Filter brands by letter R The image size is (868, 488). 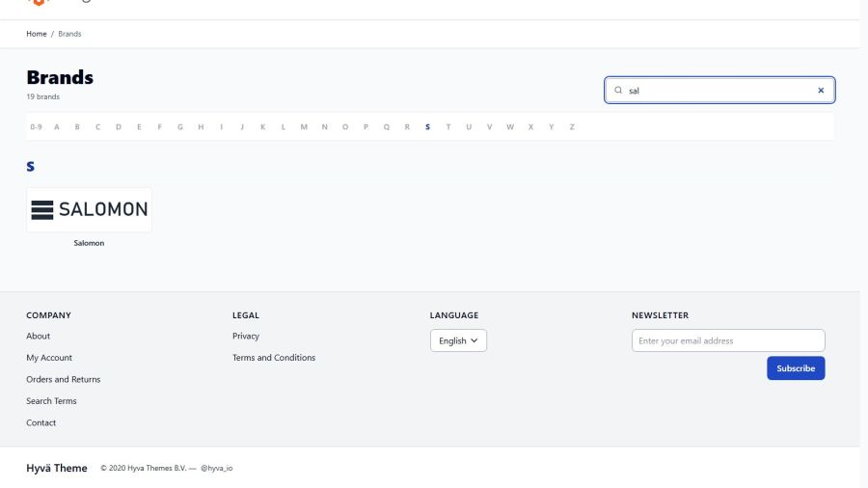pyautogui.click(x=407, y=126)
